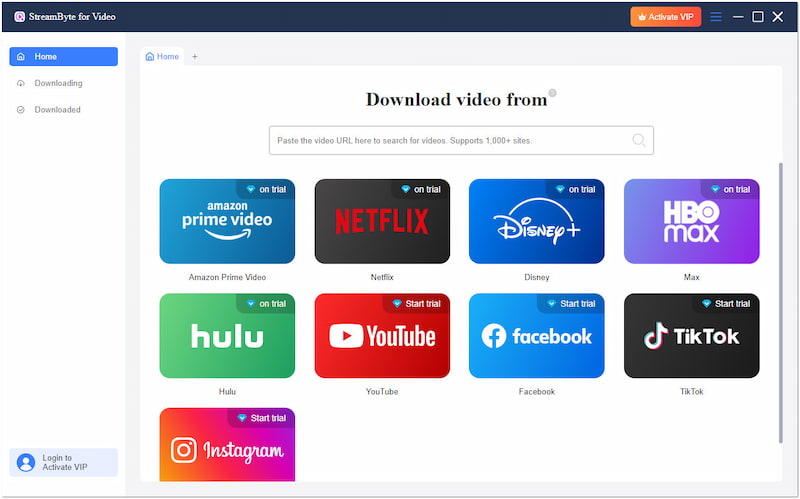Viewport: 800px width, 499px height.
Task: Go to the Downloading section
Action: (58, 83)
